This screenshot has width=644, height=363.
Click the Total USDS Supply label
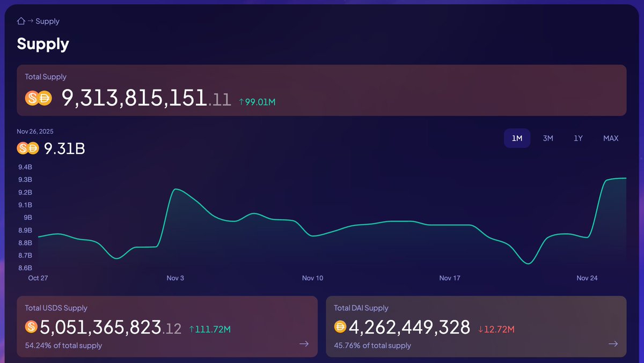[56, 308]
